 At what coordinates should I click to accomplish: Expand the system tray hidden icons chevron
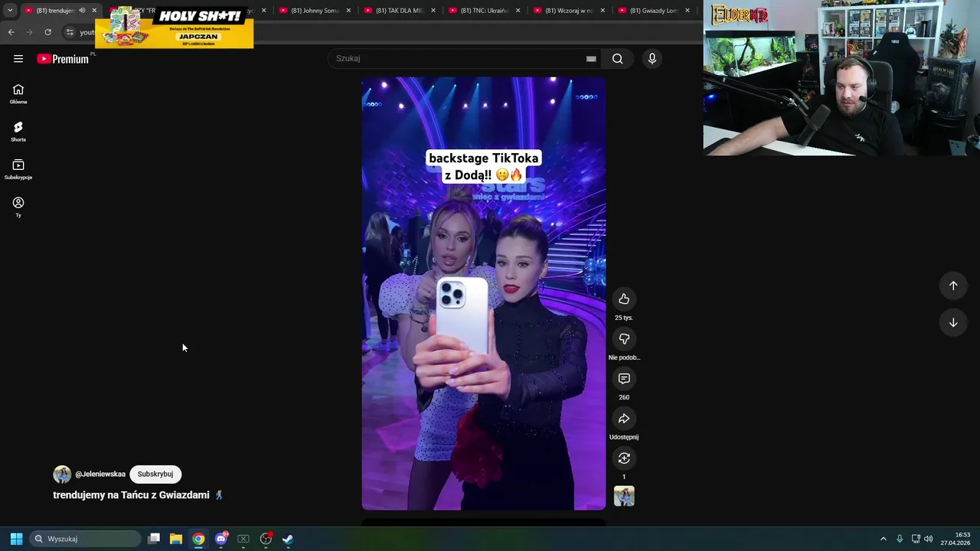(883, 539)
